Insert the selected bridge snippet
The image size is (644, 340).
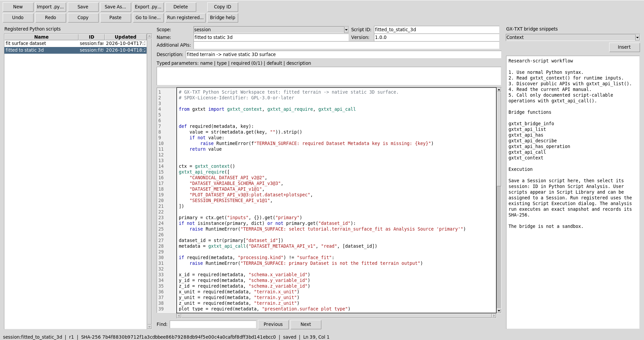point(624,47)
